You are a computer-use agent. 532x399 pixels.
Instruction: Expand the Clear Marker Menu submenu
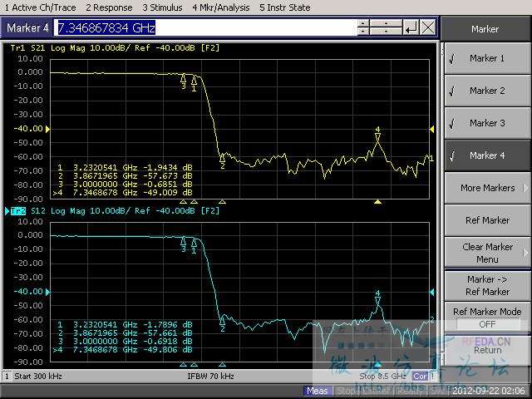pos(487,253)
